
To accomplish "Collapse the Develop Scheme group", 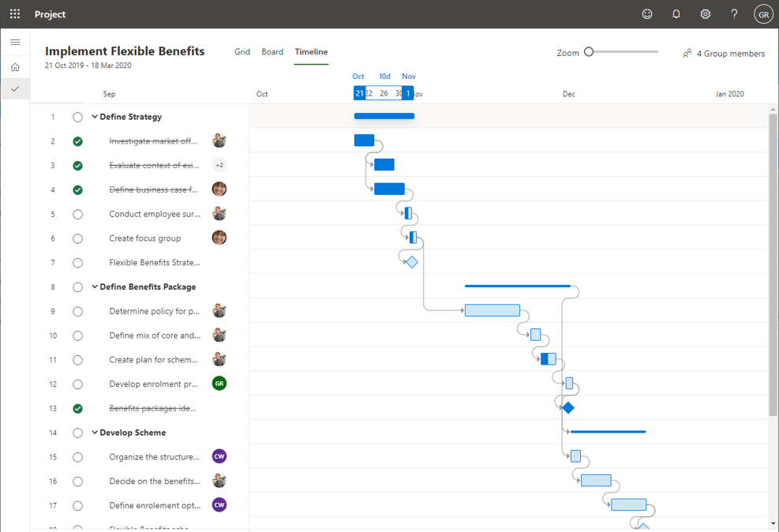I will click(95, 433).
